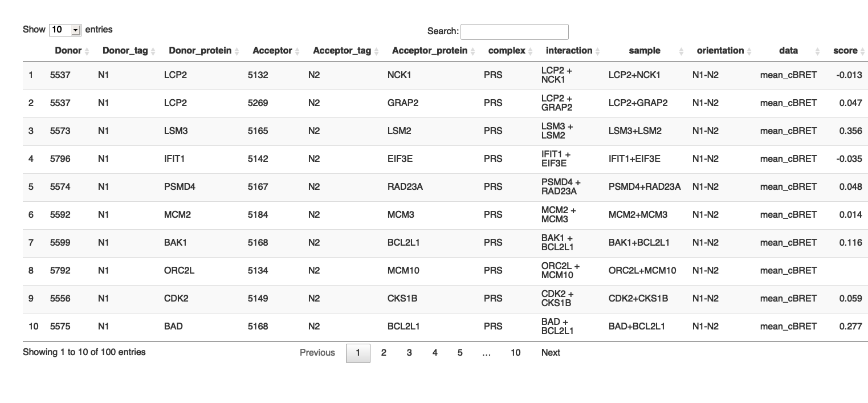Screen dimensions: 868x403
Task: Click into the Search input field
Action: (x=514, y=32)
